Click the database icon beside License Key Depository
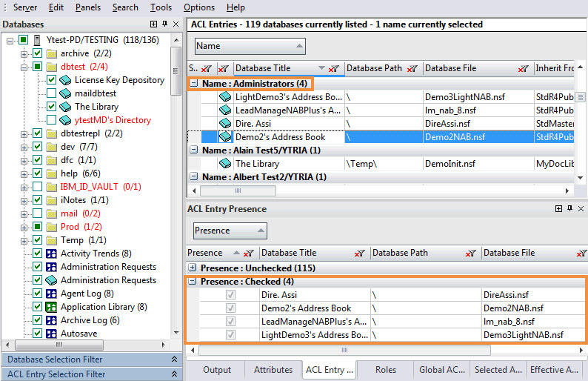 [65, 80]
